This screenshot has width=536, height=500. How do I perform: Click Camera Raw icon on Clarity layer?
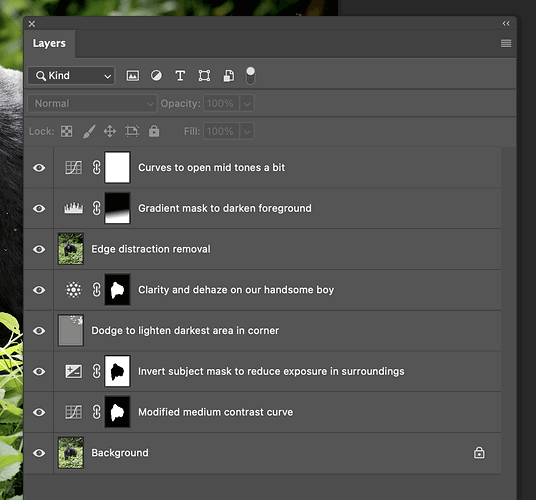[73, 290]
